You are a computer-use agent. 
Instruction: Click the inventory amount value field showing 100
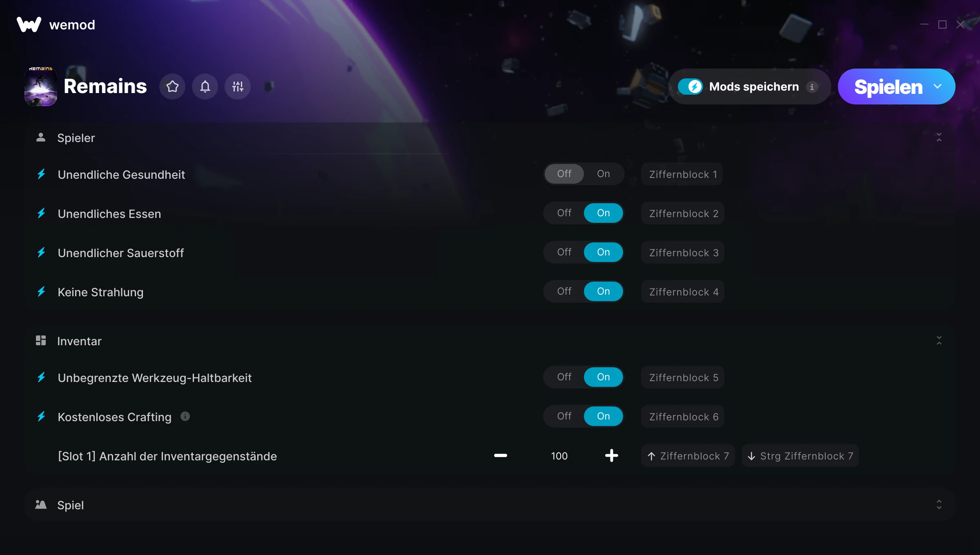[559, 456]
